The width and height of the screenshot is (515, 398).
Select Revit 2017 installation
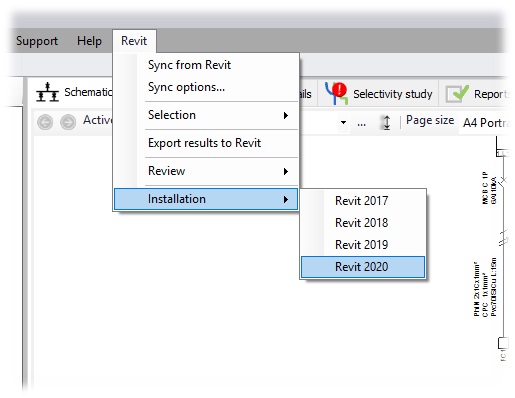pyautogui.click(x=362, y=201)
